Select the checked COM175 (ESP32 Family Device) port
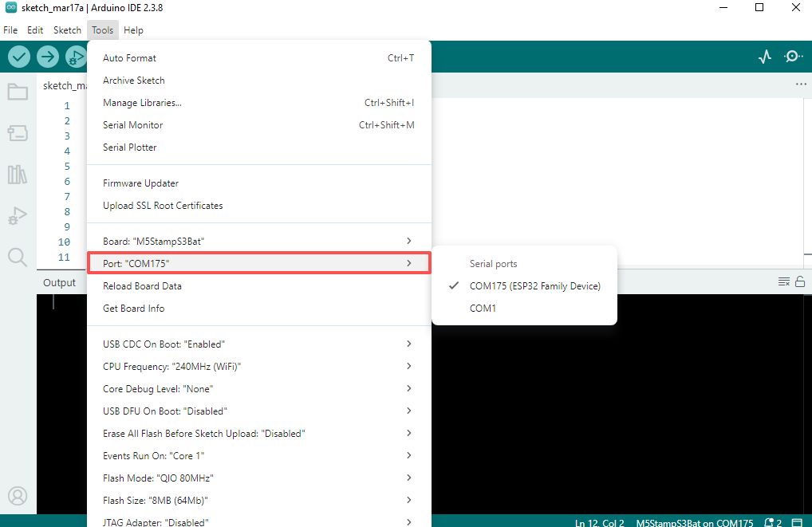The image size is (812, 527). click(x=534, y=285)
